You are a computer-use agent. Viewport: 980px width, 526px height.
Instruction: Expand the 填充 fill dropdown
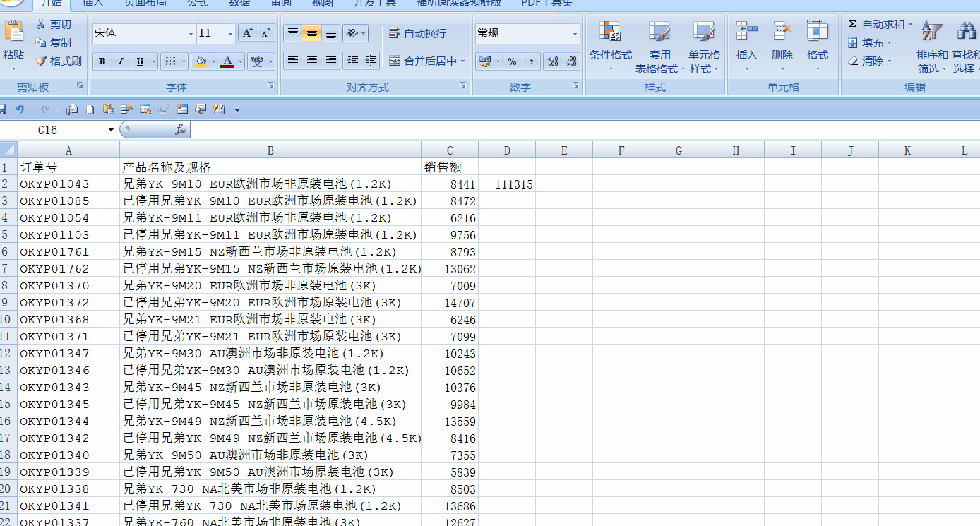[x=889, y=43]
